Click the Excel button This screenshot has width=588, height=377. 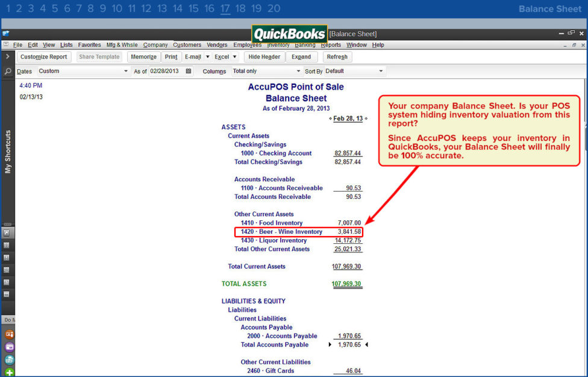pos(222,57)
